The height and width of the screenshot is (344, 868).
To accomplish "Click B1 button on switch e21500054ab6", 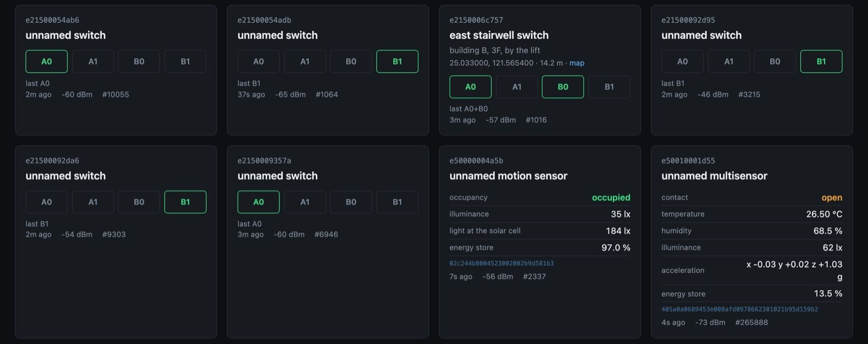I will pos(186,61).
